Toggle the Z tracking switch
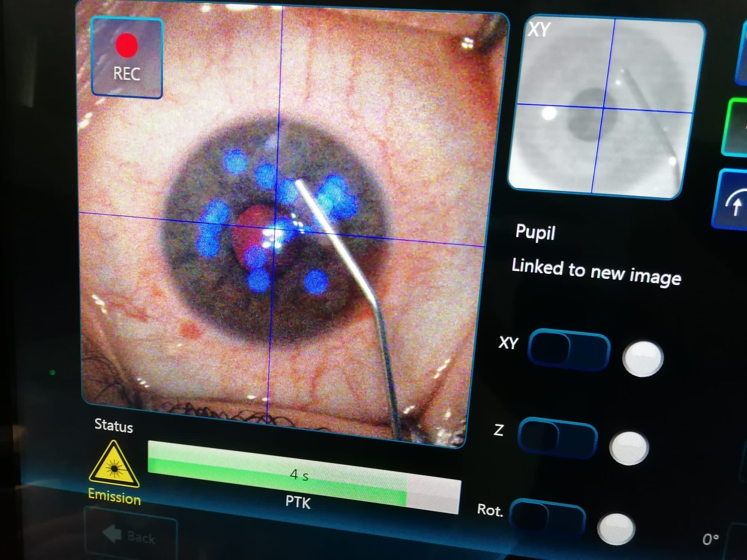 pyautogui.click(x=558, y=438)
